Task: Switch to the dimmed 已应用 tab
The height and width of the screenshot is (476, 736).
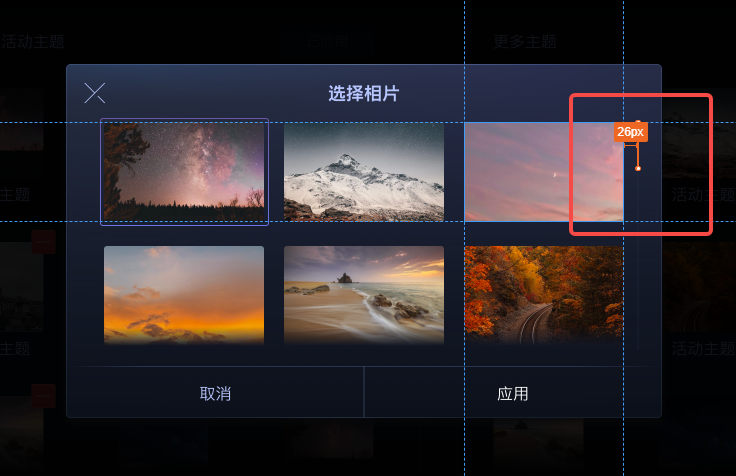Action: coord(328,42)
